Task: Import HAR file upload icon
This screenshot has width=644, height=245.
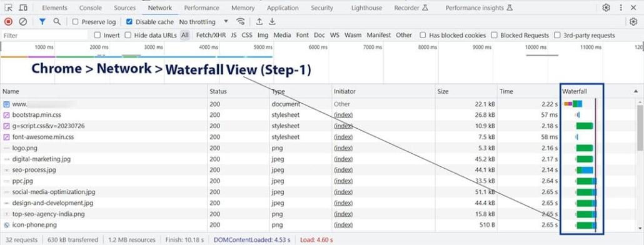Action: click(x=259, y=22)
